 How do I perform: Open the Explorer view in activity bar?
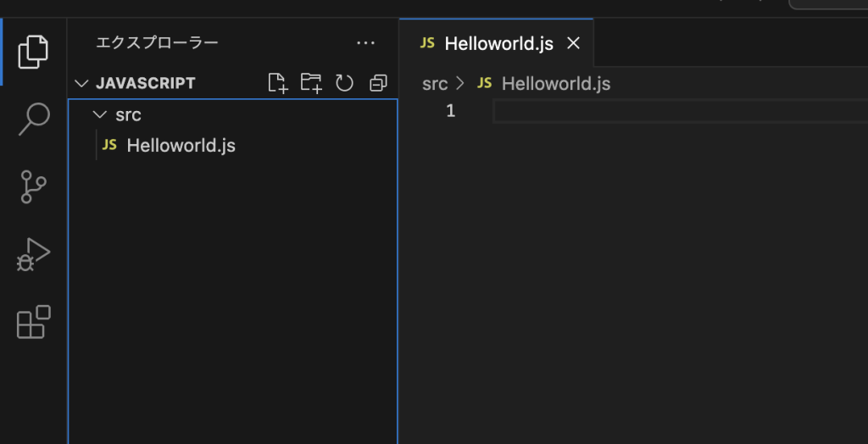[x=33, y=51]
